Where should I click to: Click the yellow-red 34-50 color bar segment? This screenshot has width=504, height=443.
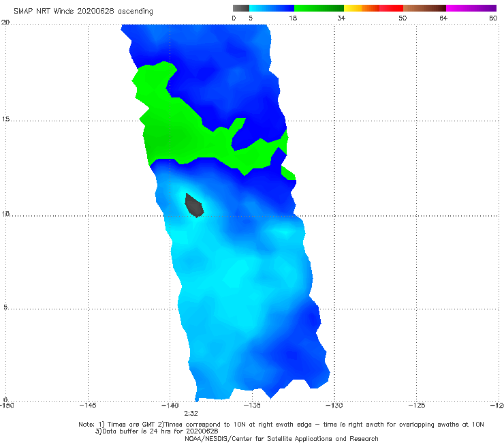(x=373, y=8)
